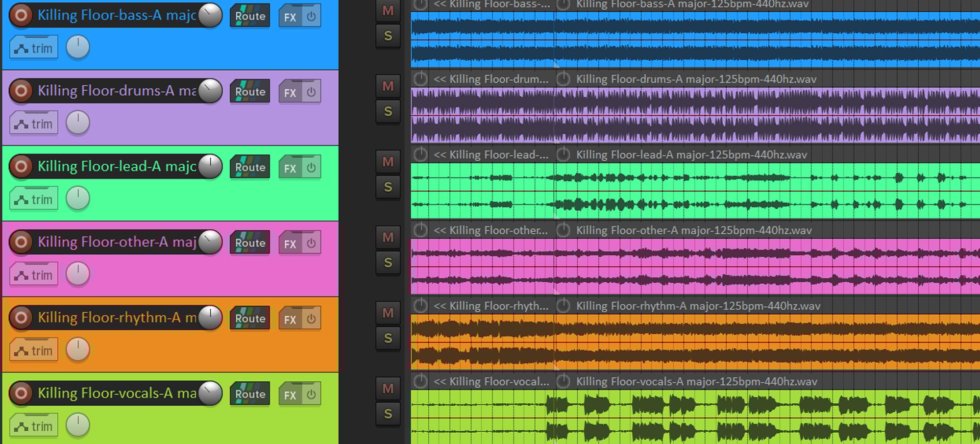Arm record on the Killing Floor-bass track

(x=21, y=15)
